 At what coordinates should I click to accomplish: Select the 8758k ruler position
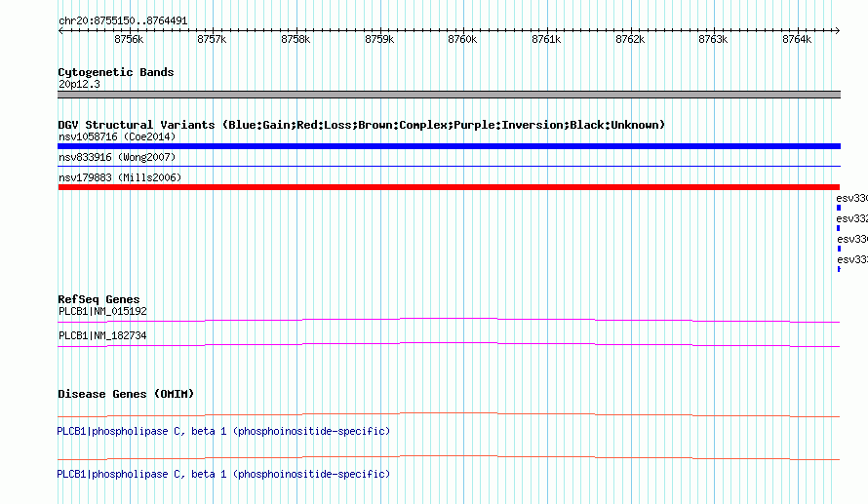pos(296,39)
